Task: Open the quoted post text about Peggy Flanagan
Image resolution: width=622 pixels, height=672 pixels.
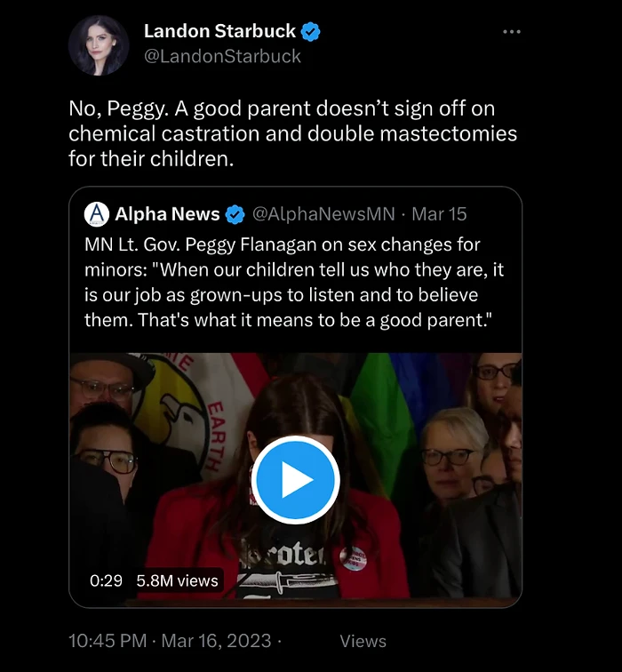Action: 293,282
